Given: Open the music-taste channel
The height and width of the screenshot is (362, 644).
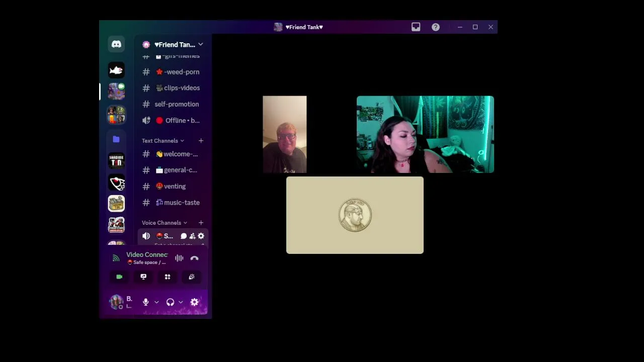Looking at the screenshot, I should click(x=173, y=203).
